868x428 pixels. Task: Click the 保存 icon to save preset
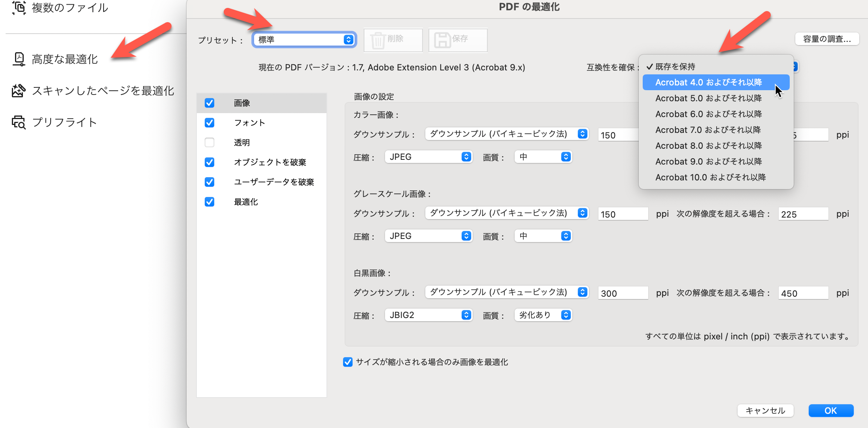point(457,40)
